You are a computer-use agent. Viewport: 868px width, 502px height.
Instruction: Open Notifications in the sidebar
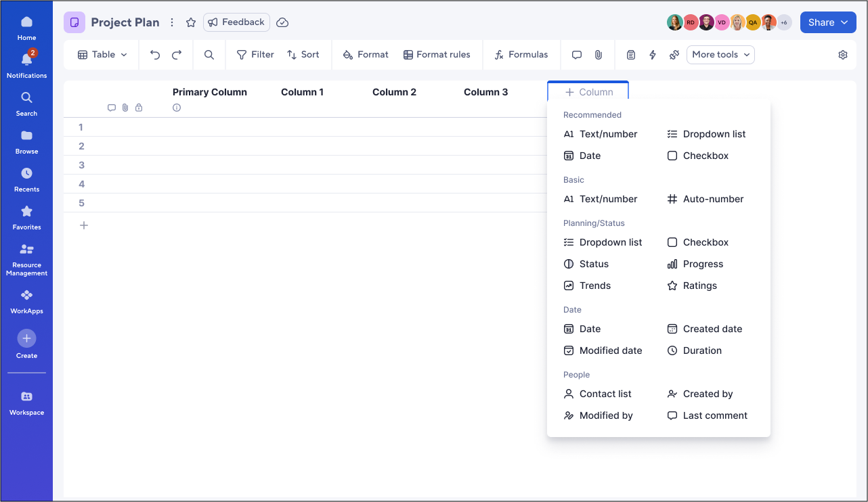coord(26,64)
